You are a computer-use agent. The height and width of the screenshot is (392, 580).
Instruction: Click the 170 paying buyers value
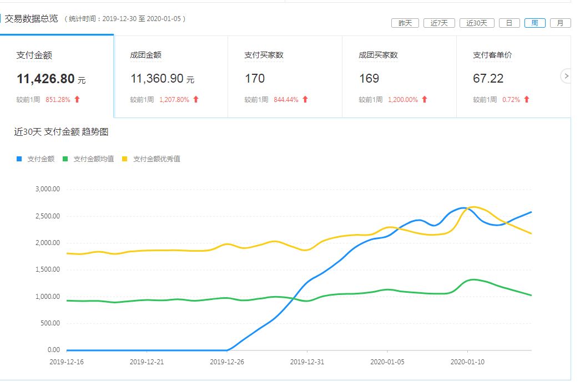[x=255, y=78]
